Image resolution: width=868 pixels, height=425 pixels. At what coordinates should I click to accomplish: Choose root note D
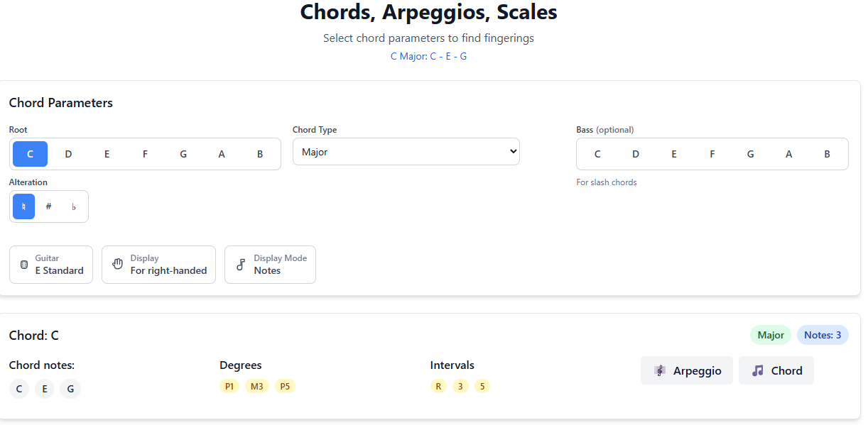(68, 154)
